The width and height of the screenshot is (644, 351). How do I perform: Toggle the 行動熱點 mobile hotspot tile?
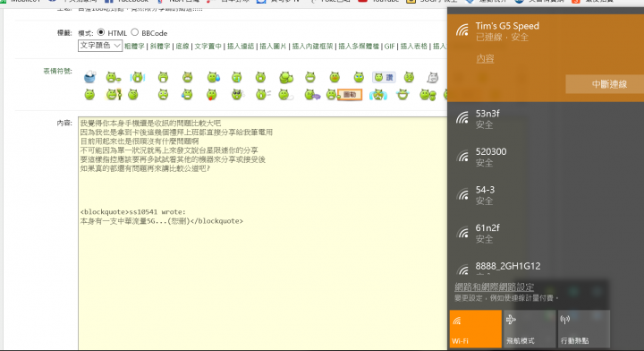pyautogui.click(x=583, y=329)
